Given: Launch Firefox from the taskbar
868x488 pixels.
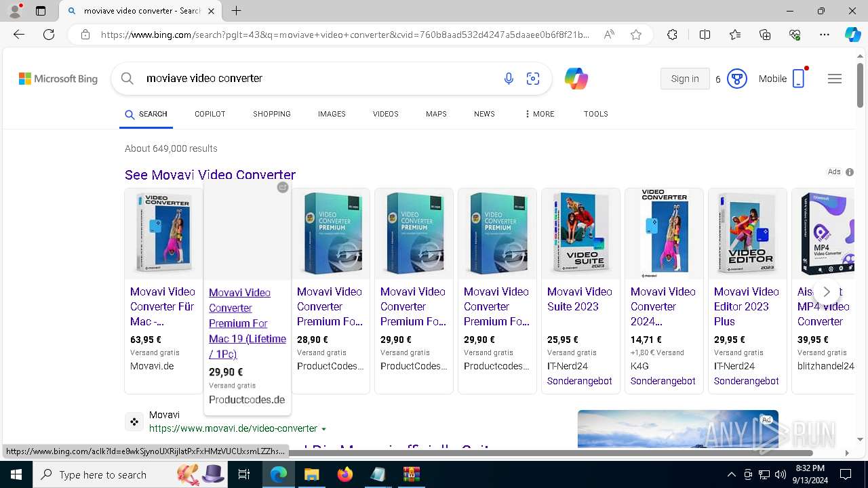Looking at the screenshot, I should [344, 474].
